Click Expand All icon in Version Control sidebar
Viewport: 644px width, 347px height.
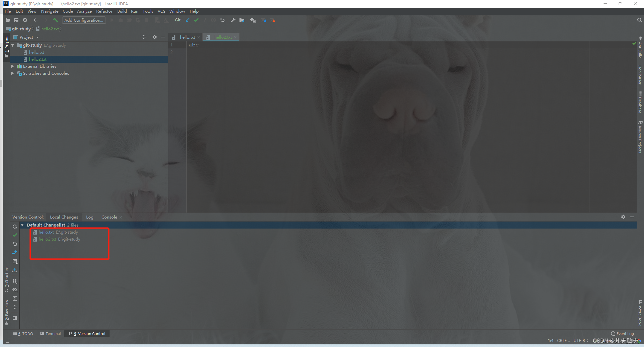point(15,298)
